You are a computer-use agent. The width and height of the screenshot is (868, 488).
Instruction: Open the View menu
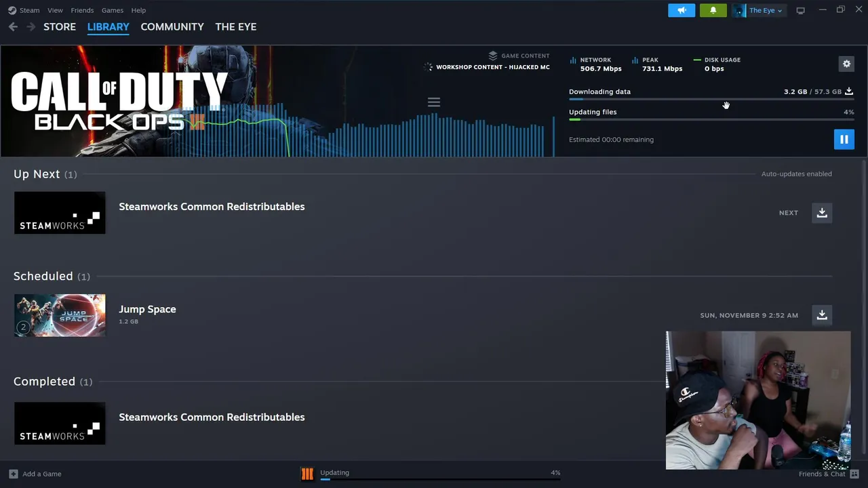point(55,10)
